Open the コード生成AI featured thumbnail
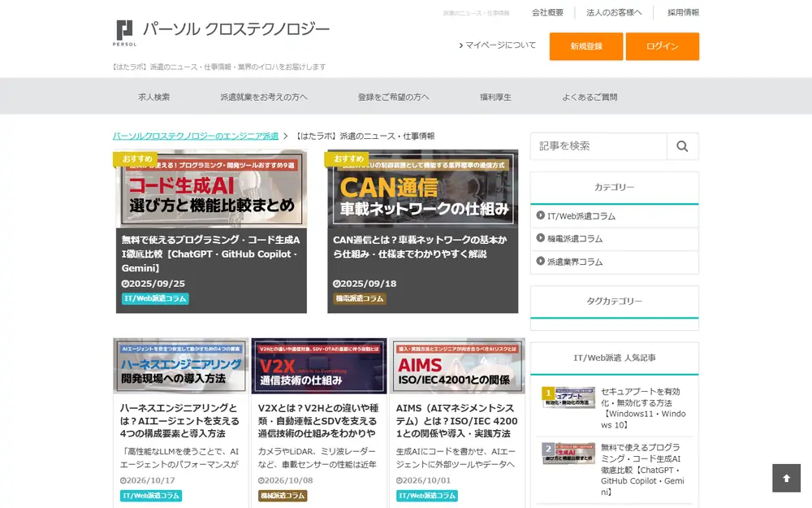The height and width of the screenshot is (508, 812). click(211, 189)
